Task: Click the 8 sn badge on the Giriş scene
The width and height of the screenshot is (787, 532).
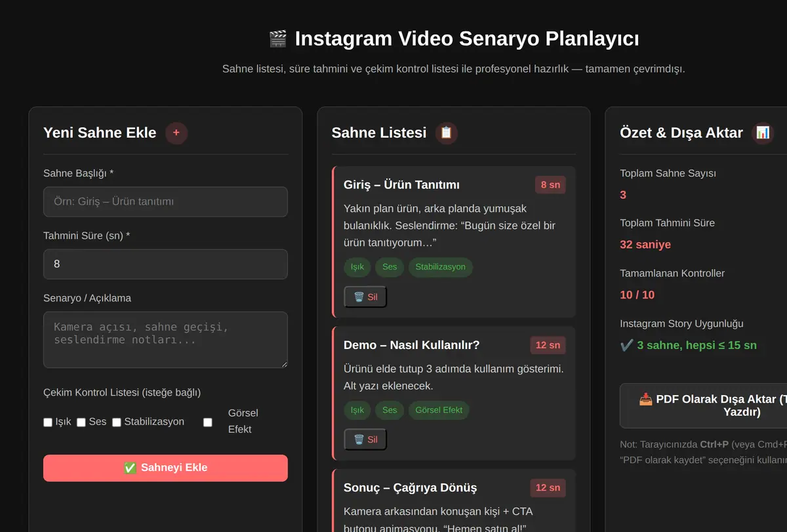Action: pos(550,185)
